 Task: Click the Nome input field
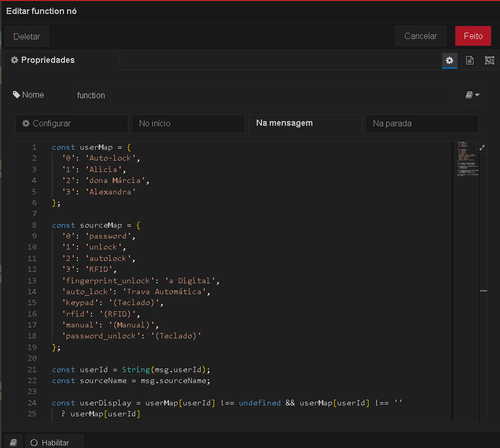tap(265, 95)
